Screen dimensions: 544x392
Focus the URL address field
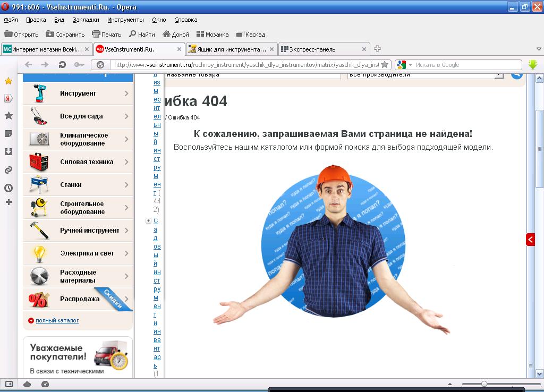(246, 65)
